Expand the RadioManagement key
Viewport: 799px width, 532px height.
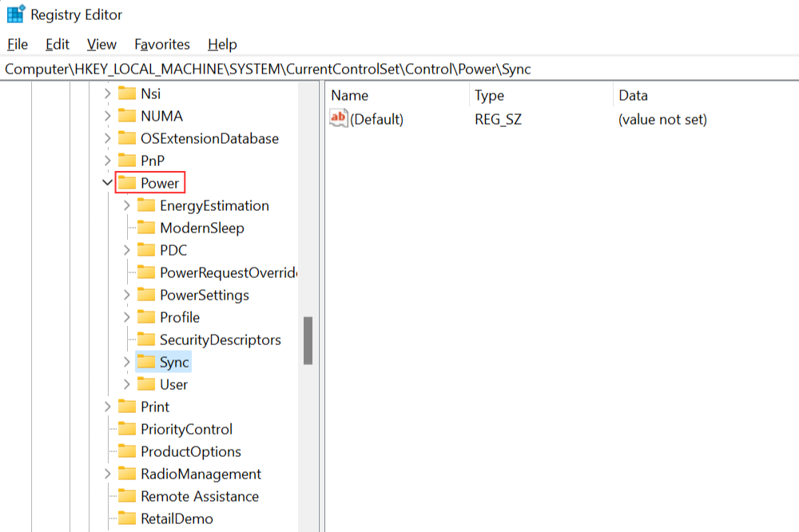[107, 474]
